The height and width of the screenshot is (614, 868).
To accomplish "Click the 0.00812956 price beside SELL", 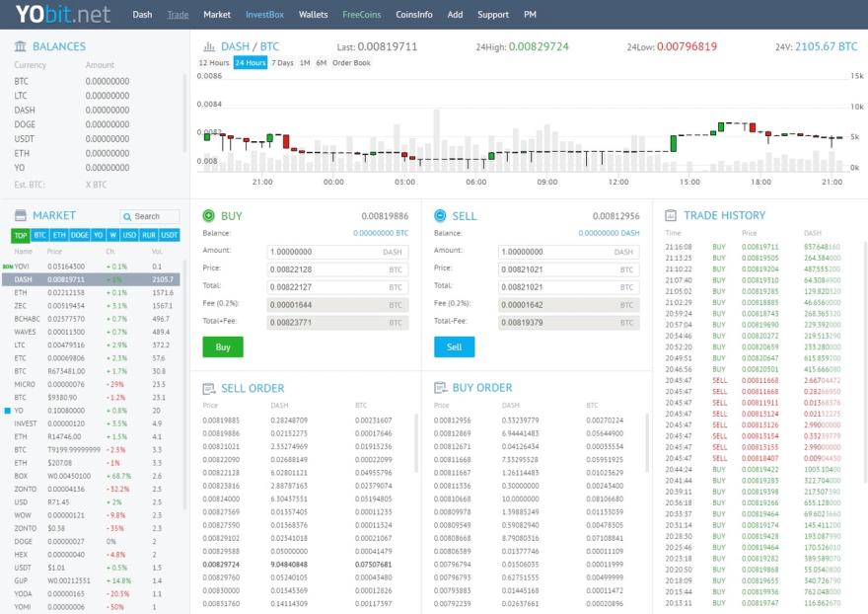I will point(615,216).
